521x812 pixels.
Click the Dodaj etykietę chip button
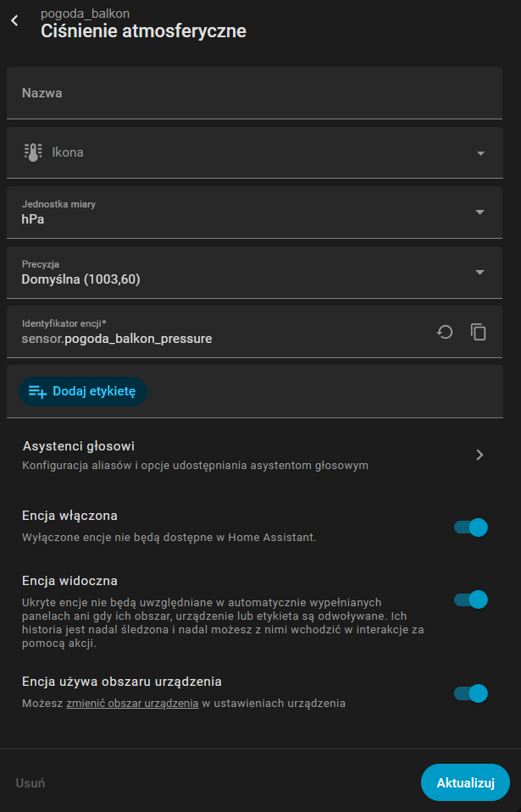(x=83, y=391)
